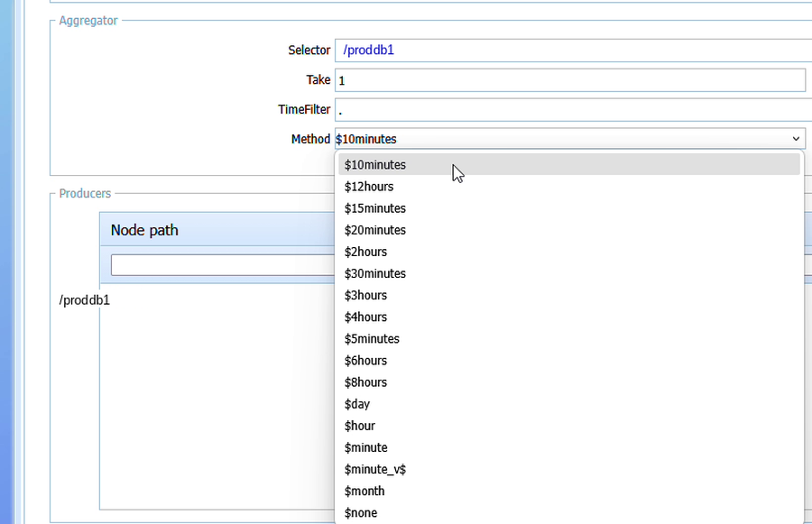Select the $20minutes entry
812x524 pixels.
tap(569, 230)
